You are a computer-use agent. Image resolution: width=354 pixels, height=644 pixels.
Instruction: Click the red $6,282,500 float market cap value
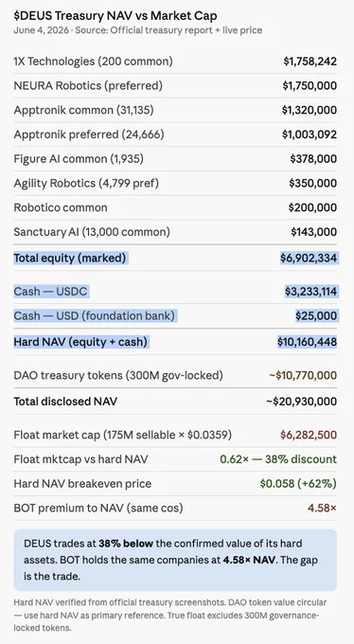[x=309, y=435]
